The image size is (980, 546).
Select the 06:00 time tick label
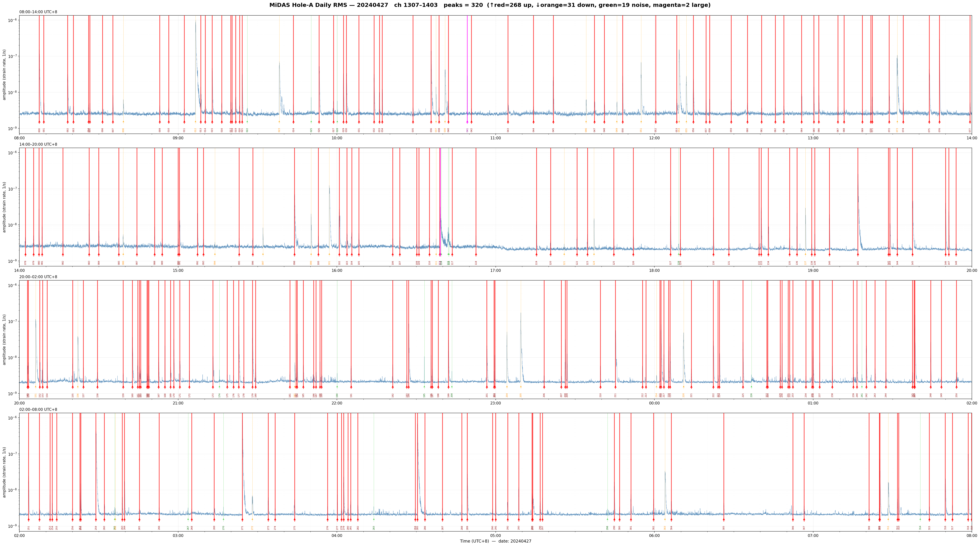[654, 536]
